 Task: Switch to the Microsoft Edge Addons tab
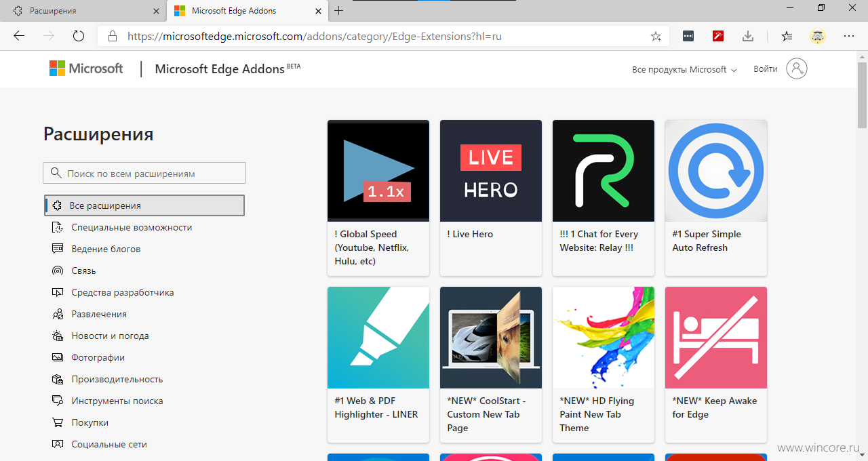coord(247,11)
